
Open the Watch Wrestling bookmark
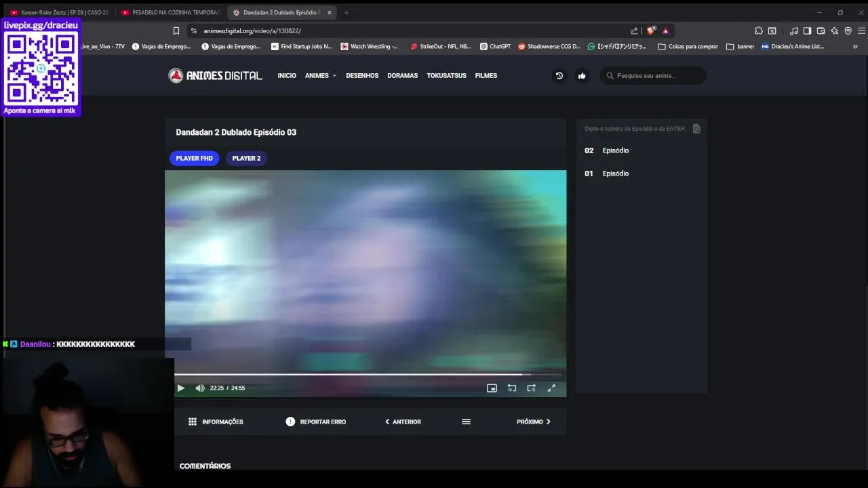[x=370, y=47]
